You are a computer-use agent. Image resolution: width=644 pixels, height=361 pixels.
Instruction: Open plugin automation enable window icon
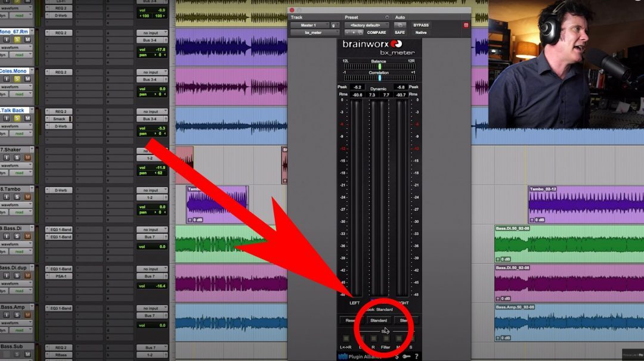click(x=400, y=26)
